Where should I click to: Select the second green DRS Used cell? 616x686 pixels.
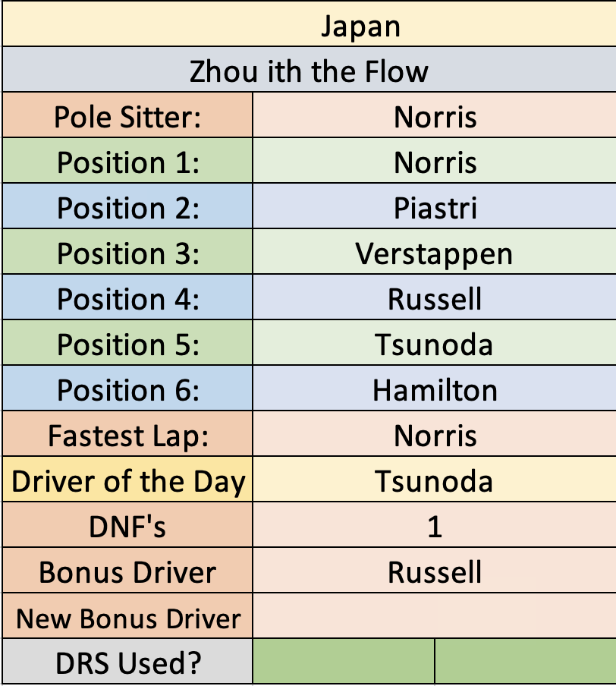tap(526, 661)
